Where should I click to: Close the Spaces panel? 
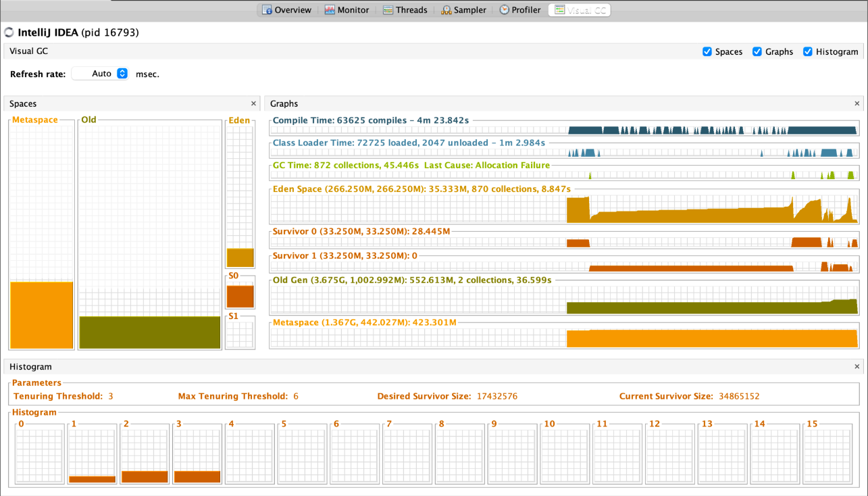tap(254, 103)
